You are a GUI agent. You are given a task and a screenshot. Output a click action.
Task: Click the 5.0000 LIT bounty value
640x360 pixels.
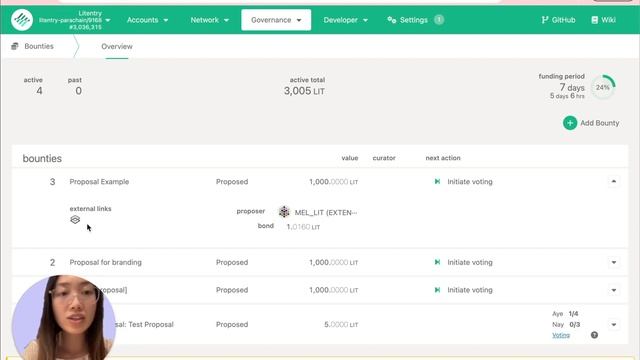coord(341,325)
